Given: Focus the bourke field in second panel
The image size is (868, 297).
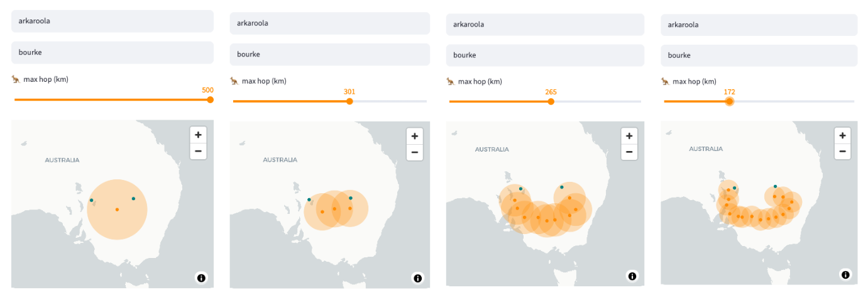Looking at the screenshot, I should (x=329, y=54).
